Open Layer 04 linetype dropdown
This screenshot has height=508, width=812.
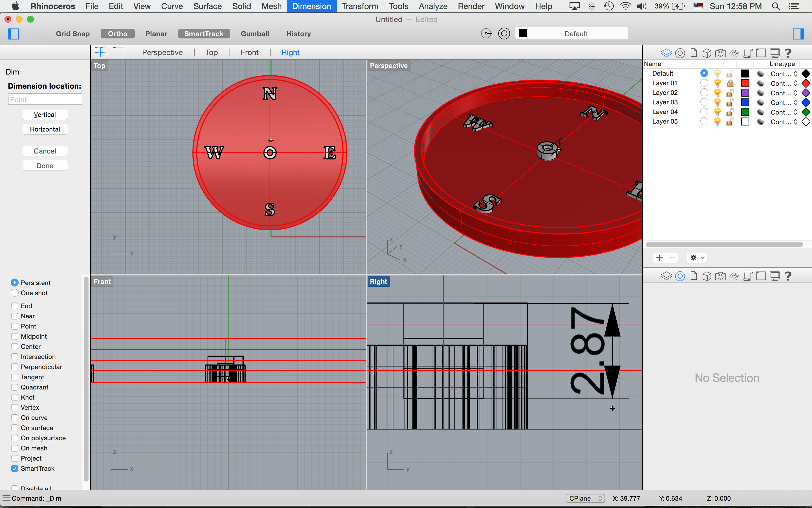coord(784,112)
